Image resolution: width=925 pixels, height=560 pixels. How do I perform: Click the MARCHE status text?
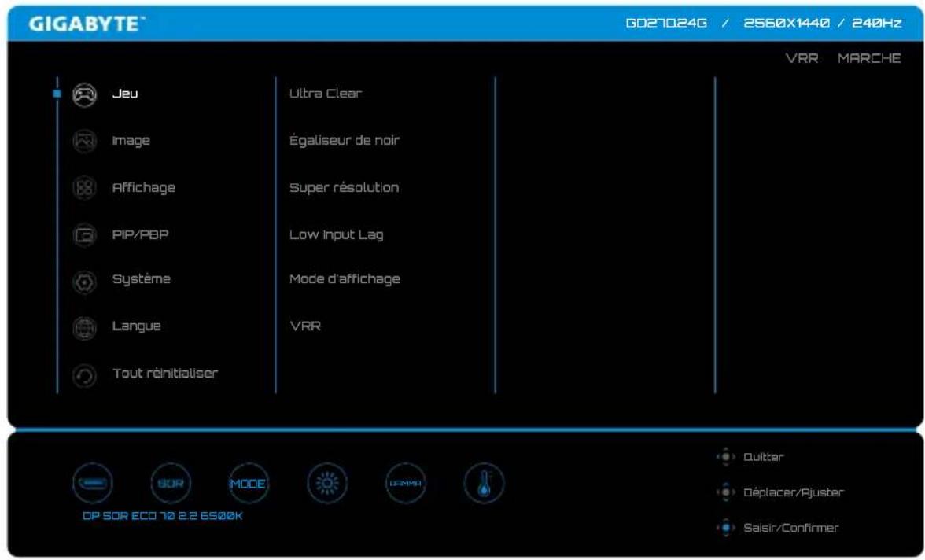[869, 58]
